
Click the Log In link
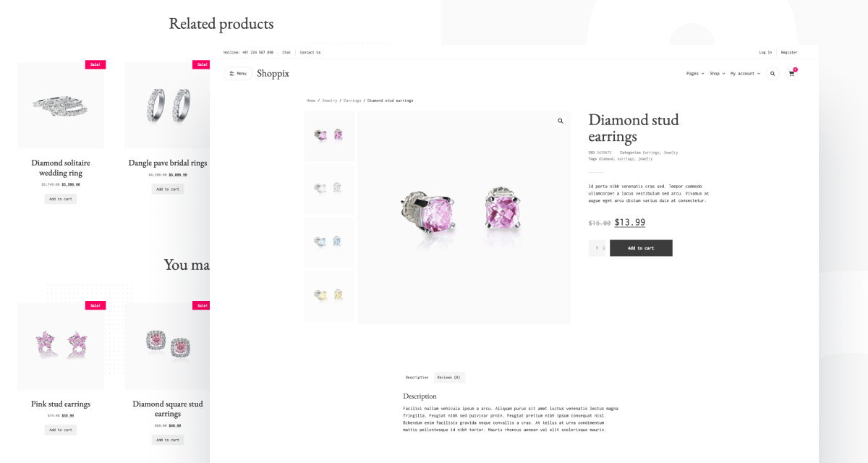pos(765,52)
